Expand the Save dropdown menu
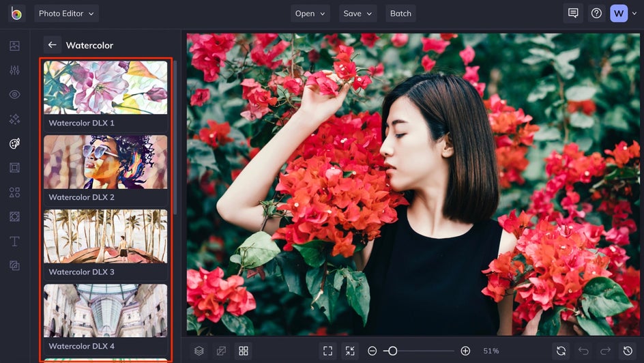 click(x=358, y=14)
